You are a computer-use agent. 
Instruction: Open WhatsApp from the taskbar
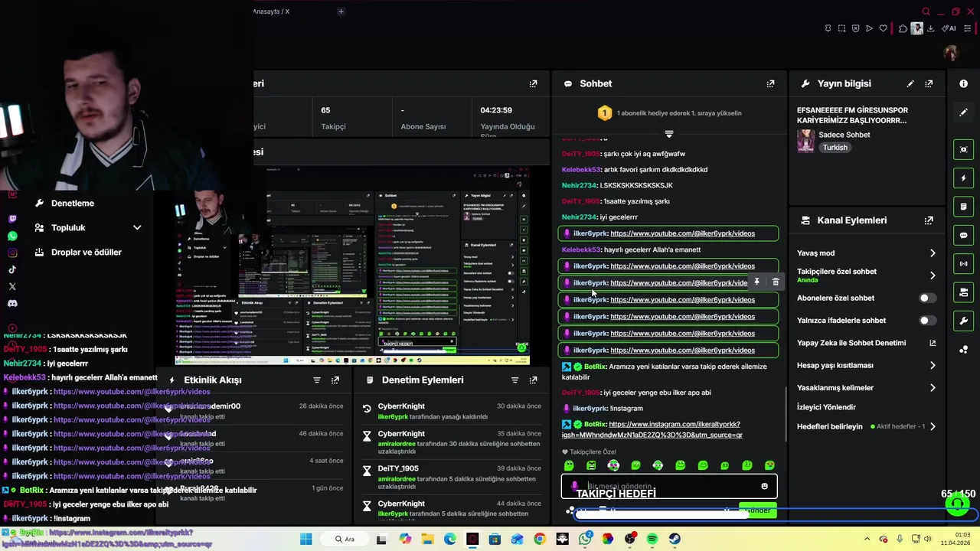pyautogui.click(x=585, y=539)
